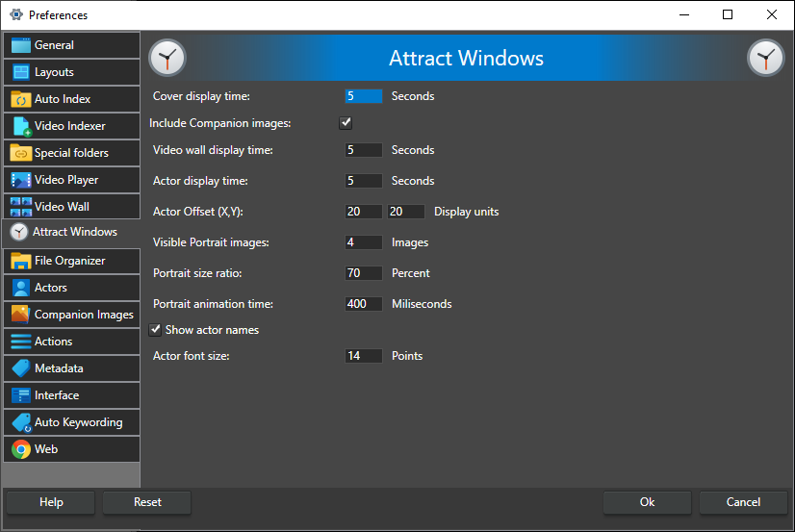Open the General preferences icon
The height and width of the screenshot is (532, 795).
coord(20,45)
